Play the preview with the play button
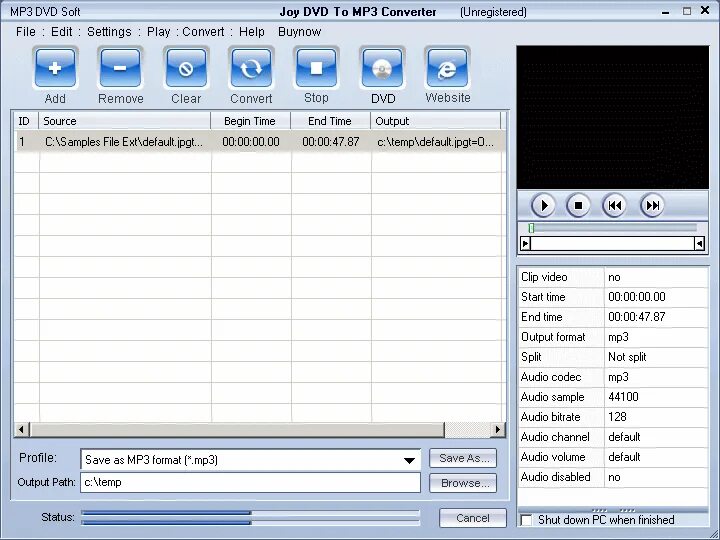Image resolution: width=720 pixels, height=540 pixels. coord(543,205)
